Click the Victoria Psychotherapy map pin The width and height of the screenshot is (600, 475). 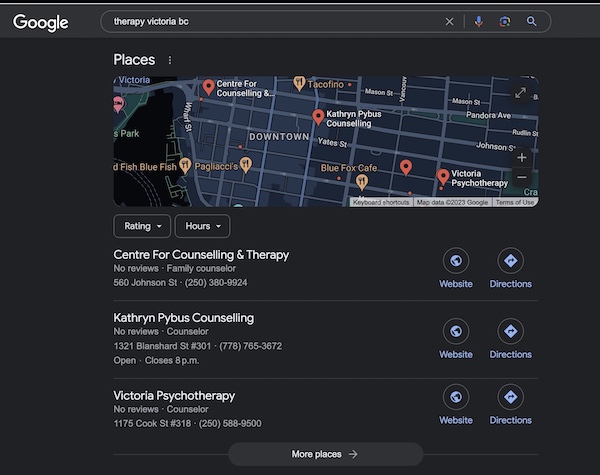point(443,176)
